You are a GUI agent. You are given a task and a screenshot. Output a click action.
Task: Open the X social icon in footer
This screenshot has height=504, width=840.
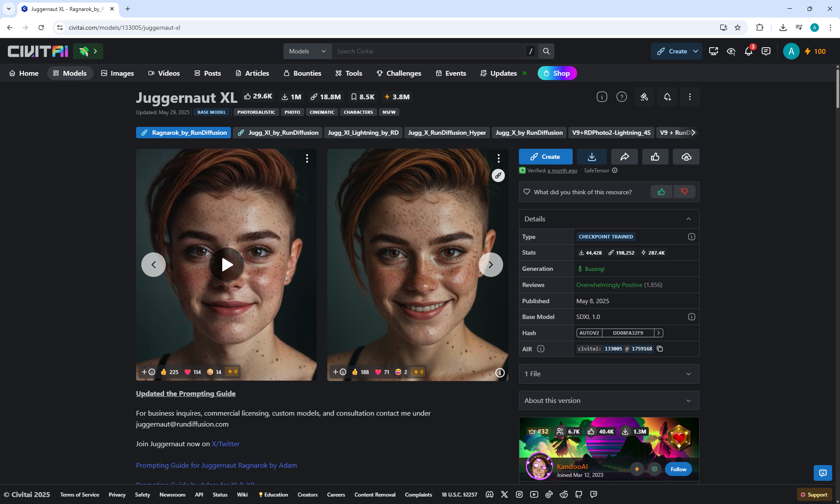pos(504,494)
